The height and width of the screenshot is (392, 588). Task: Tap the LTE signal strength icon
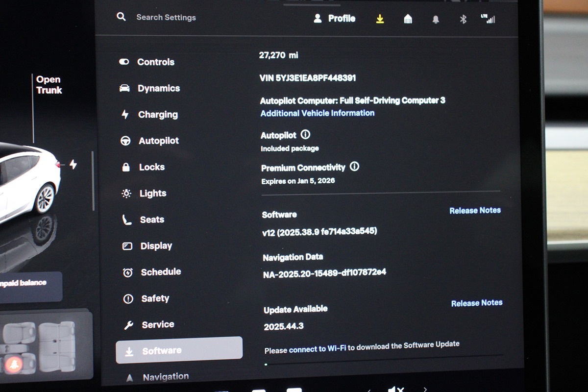[x=488, y=19]
